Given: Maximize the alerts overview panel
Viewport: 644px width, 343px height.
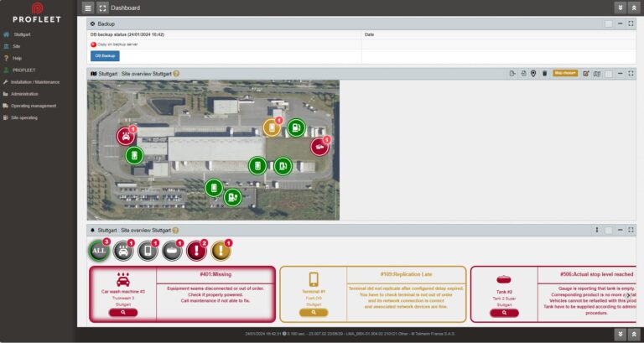Looking at the screenshot, I should point(631,230).
